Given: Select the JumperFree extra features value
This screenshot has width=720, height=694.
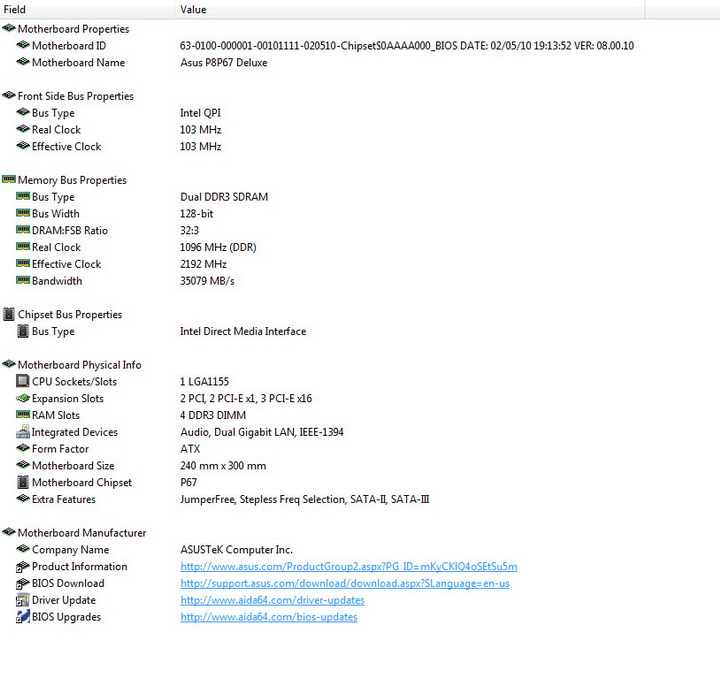Looking at the screenshot, I should click(x=305, y=499).
